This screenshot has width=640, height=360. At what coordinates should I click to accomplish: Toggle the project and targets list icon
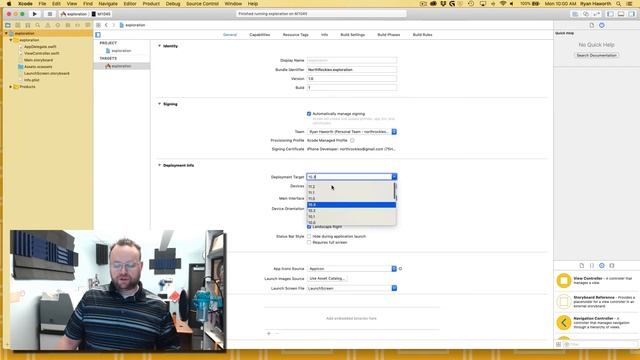coord(98,35)
